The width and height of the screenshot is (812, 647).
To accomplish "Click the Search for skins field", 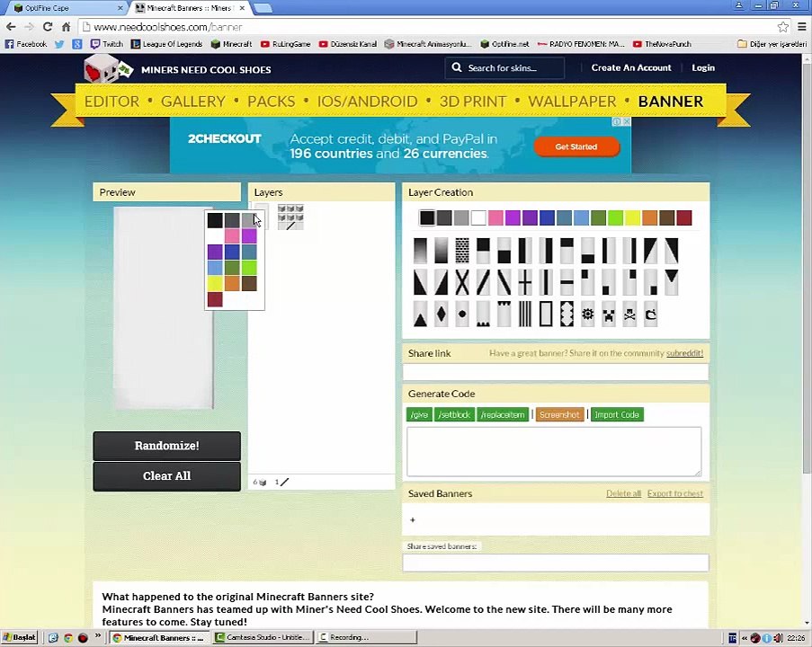I will [504, 67].
